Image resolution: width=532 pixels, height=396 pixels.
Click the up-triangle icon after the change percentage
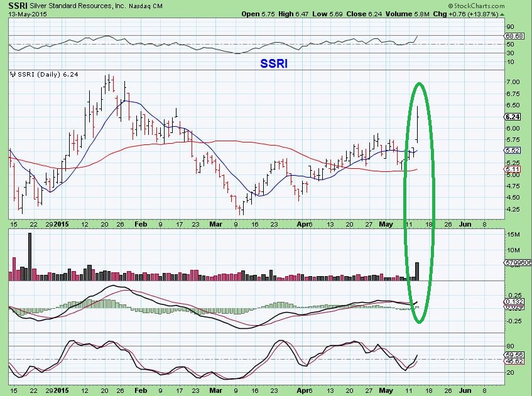point(502,14)
